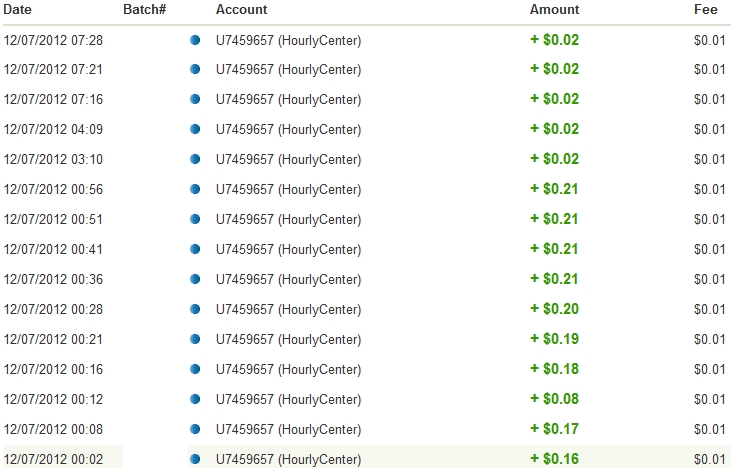The width and height of the screenshot is (731, 469).
Task: Click the Account column header
Action: tap(241, 9)
